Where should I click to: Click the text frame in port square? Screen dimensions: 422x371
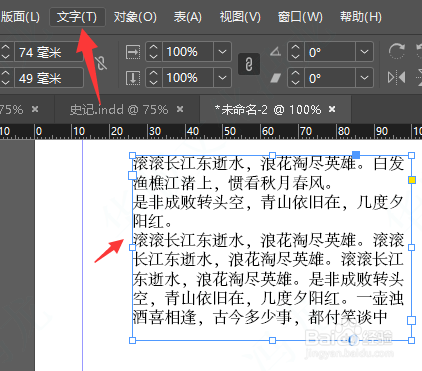(133, 175)
